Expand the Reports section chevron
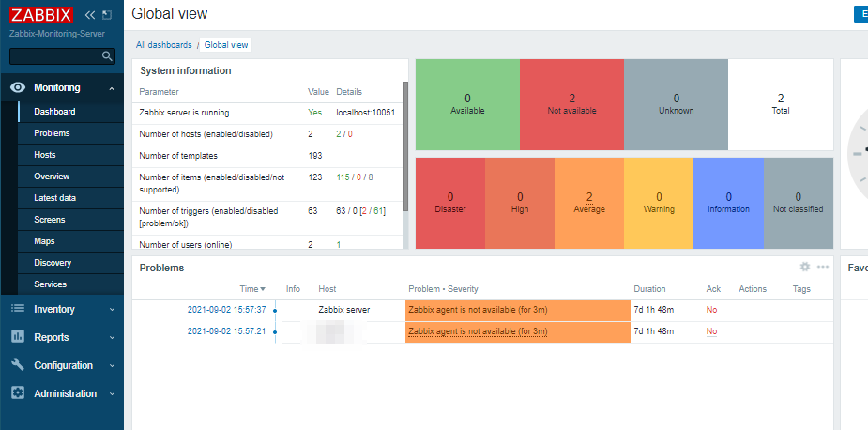This screenshot has height=430, width=868. pyautogui.click(x=112, y=337)
